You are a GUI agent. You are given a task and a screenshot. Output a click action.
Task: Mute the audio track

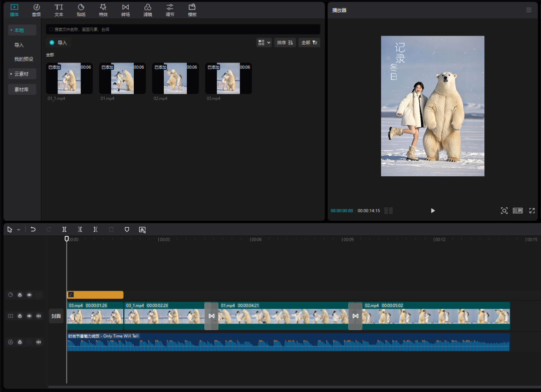[39, 342]
